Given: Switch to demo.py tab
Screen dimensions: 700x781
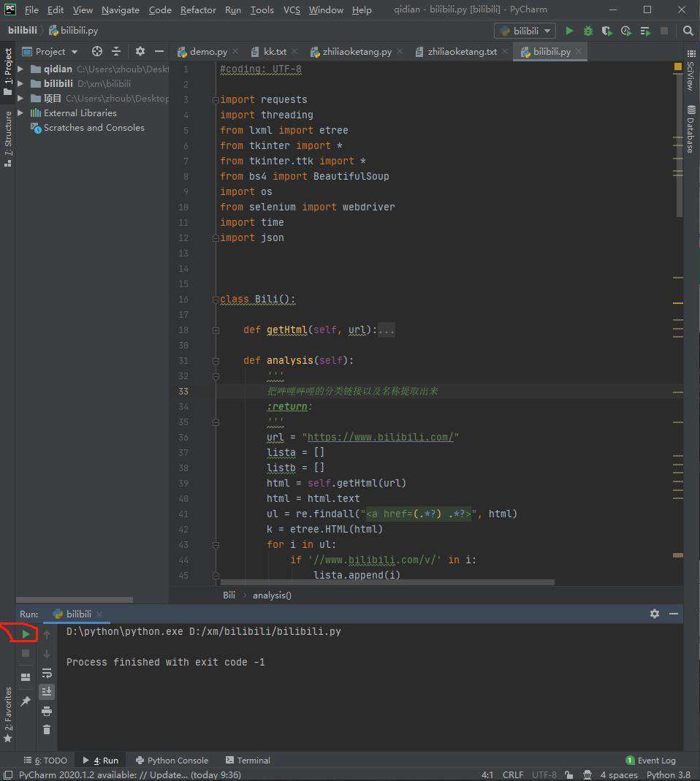Looking at the screenshot, I should click(208, 52).
